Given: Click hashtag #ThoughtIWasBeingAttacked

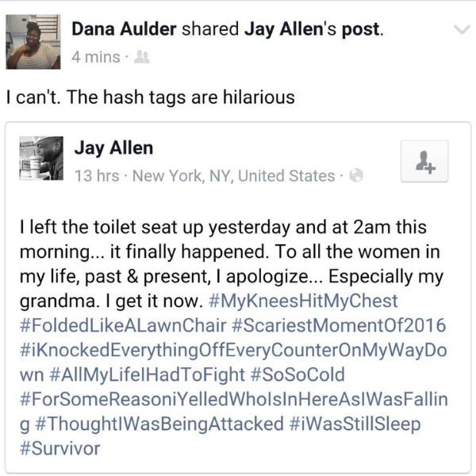Looking at the screenshot, I should pyautogui.click(x=159, y=424).
